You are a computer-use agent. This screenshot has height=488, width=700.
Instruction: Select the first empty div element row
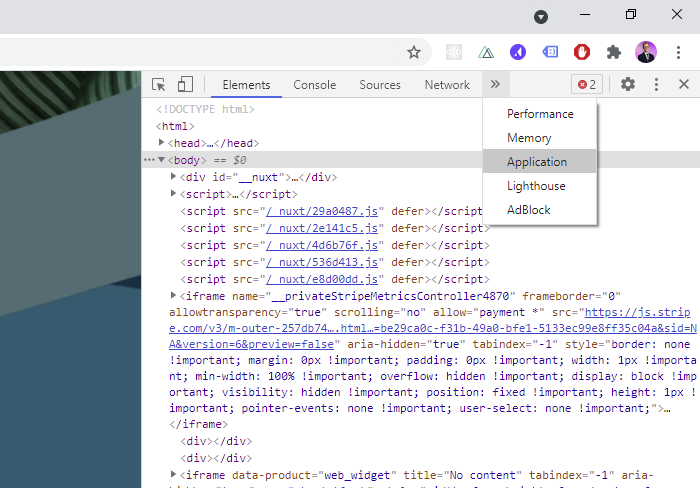(216, 441)
